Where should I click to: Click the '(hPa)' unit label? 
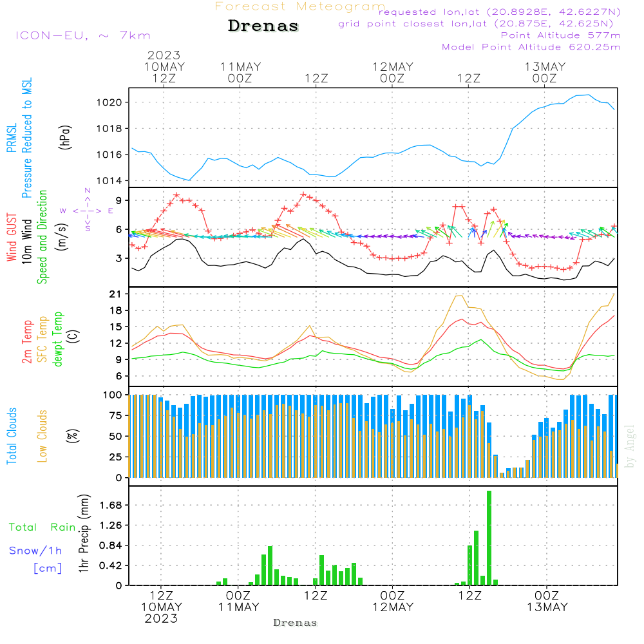click(65, 137)
